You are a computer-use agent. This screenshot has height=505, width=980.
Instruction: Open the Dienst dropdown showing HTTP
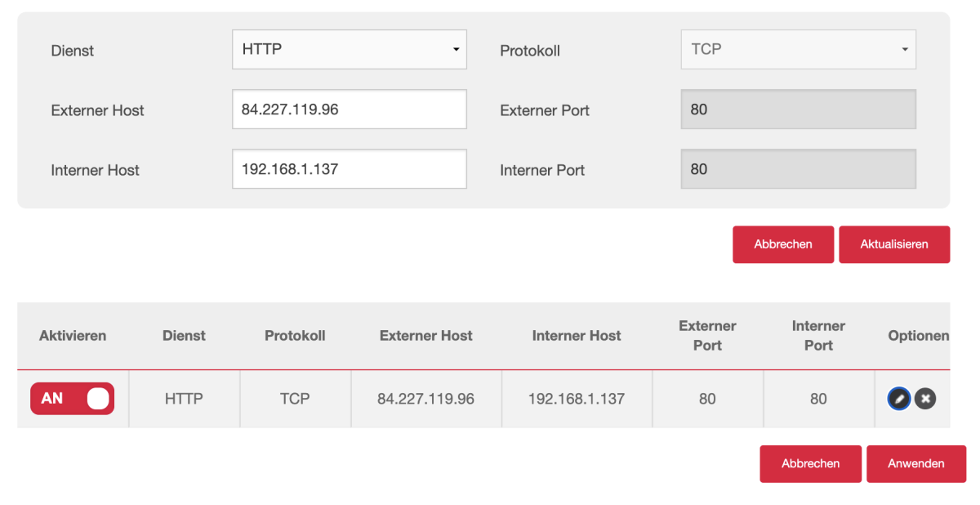coord(350,49)
